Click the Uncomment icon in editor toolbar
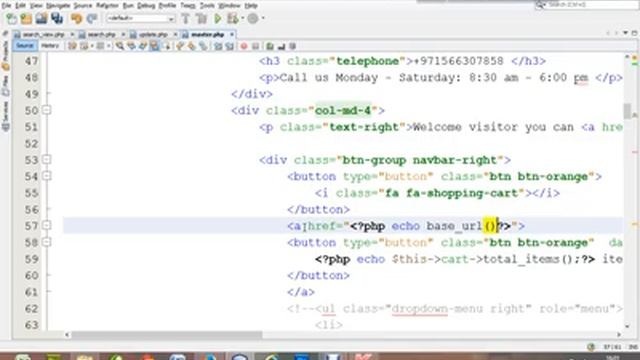 tap(281, 46)
